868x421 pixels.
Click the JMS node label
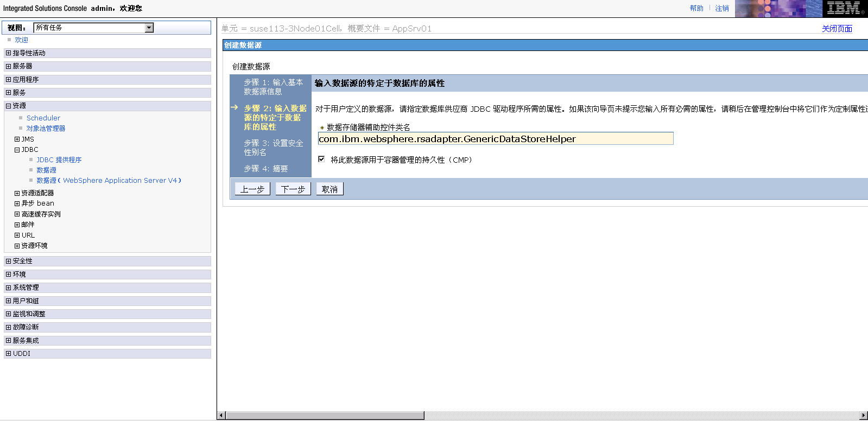coord(28,139)
